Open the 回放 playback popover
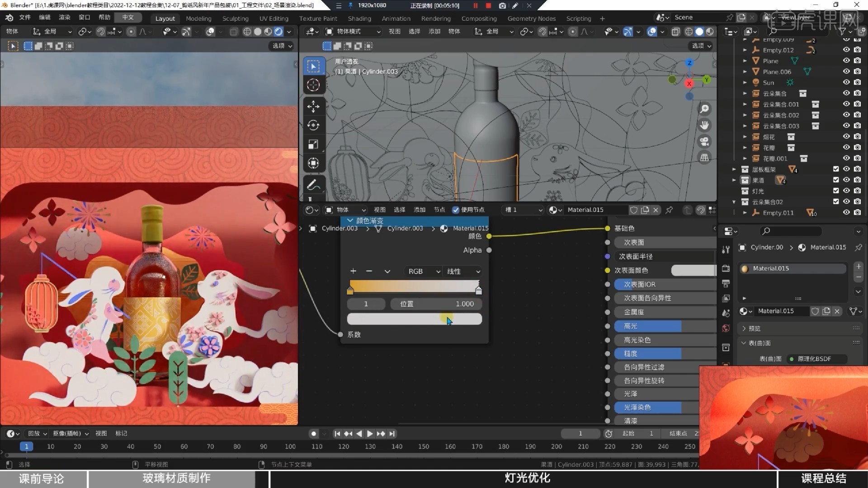 (37, 433)
